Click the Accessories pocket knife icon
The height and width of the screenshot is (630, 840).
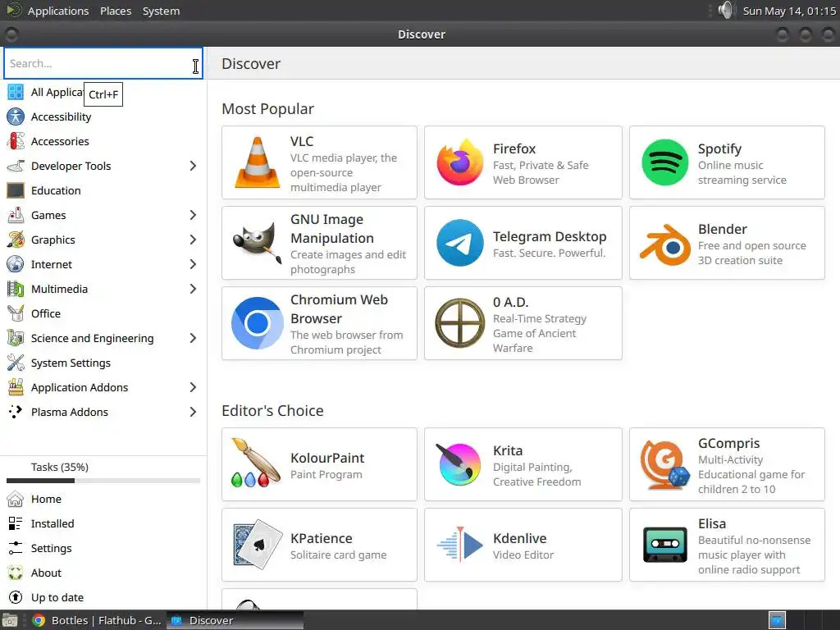16,141
